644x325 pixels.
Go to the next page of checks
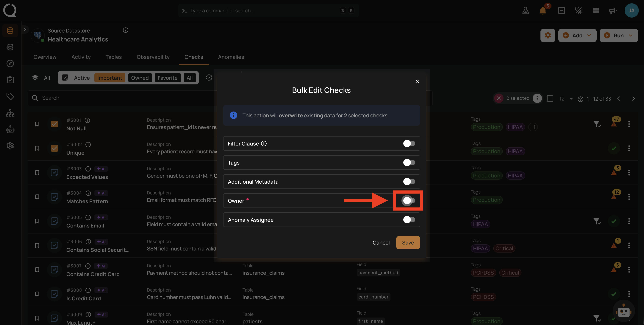634,99
